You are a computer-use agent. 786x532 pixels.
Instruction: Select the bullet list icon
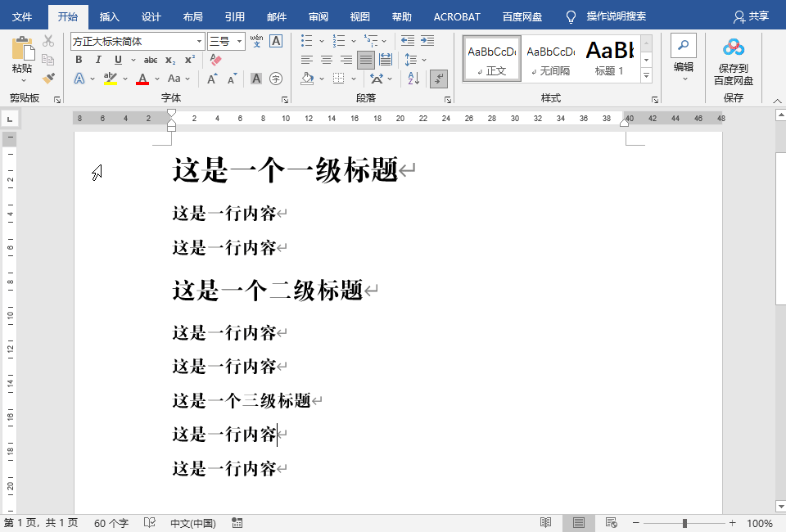tap(305, 40)
